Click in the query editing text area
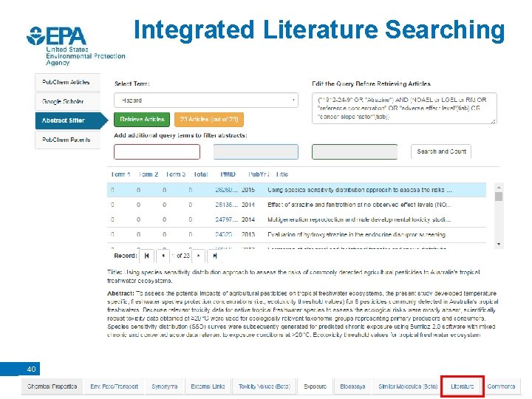The image size is (532, 399). coord(404,108)
